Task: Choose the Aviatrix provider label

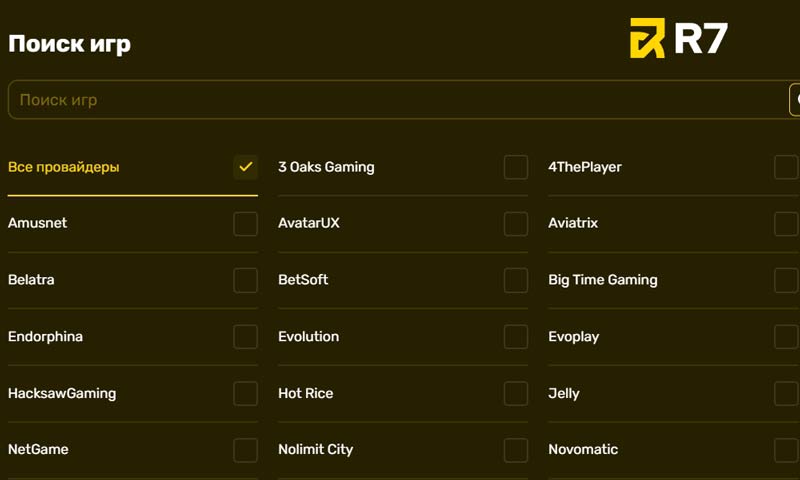Action: (573, 223)
